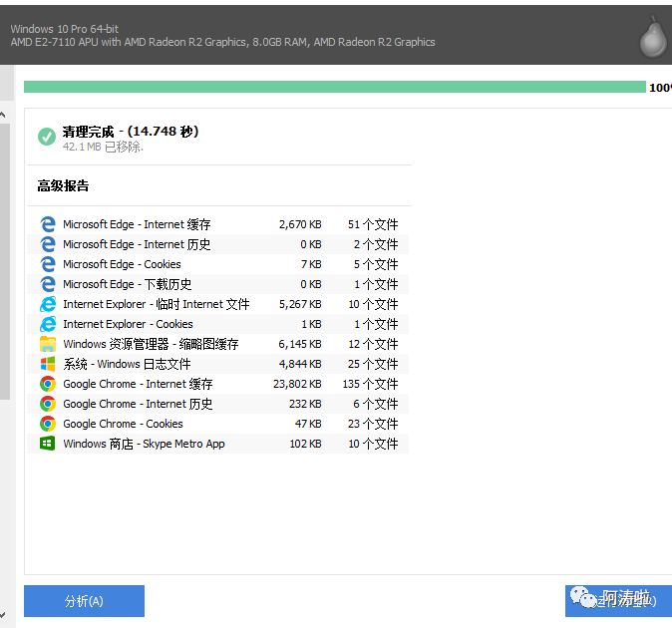
Task: Select 'Microsoft Edge - Internet 历史' row text
Action: point(137,244)
